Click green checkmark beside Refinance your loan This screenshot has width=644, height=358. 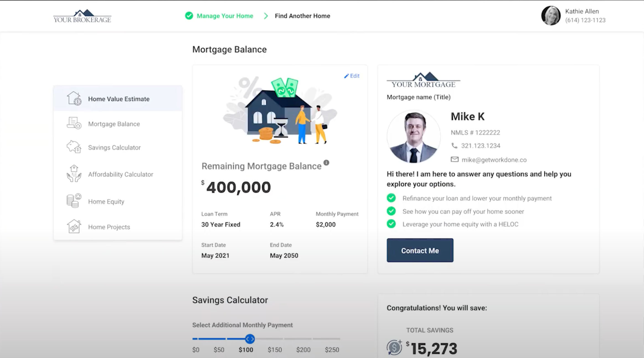(391, 198)
